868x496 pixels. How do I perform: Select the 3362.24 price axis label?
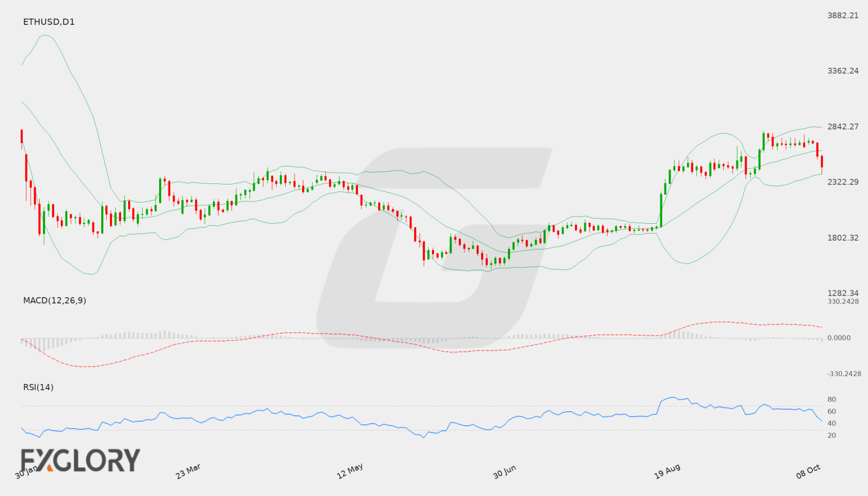(843, 71)
